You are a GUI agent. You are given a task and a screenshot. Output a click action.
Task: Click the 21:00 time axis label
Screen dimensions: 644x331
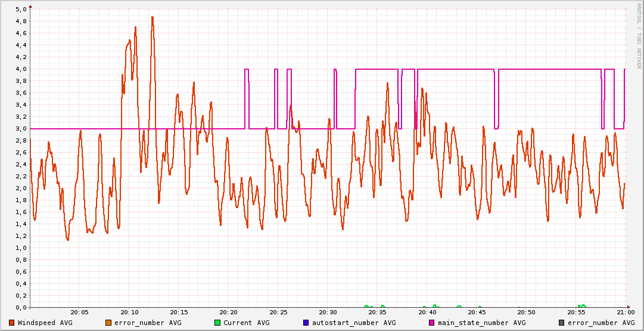click(x=625, y=312)
